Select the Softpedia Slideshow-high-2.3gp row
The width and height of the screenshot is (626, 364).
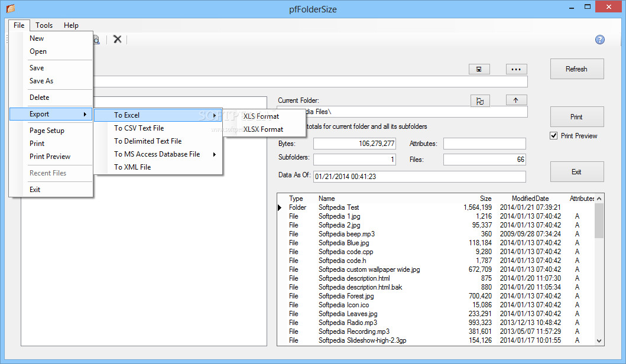tap(436, 340)
